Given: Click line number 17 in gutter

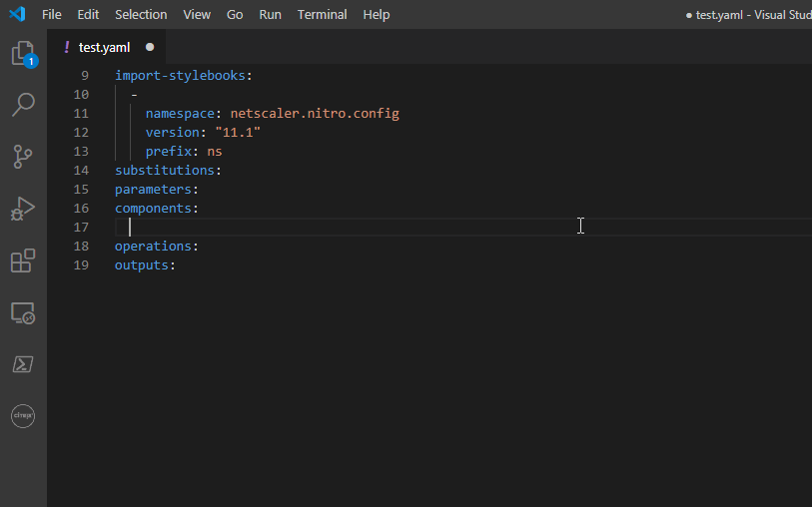Looking at the screenshot, I should click(x=81, y=228).
